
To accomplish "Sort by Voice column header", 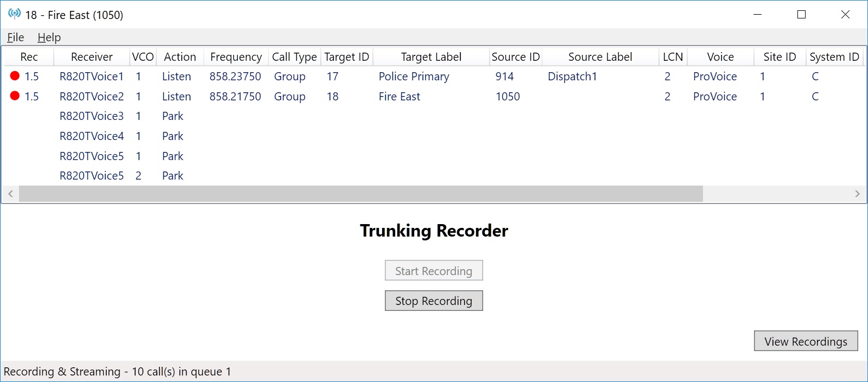I will [720, 57].
